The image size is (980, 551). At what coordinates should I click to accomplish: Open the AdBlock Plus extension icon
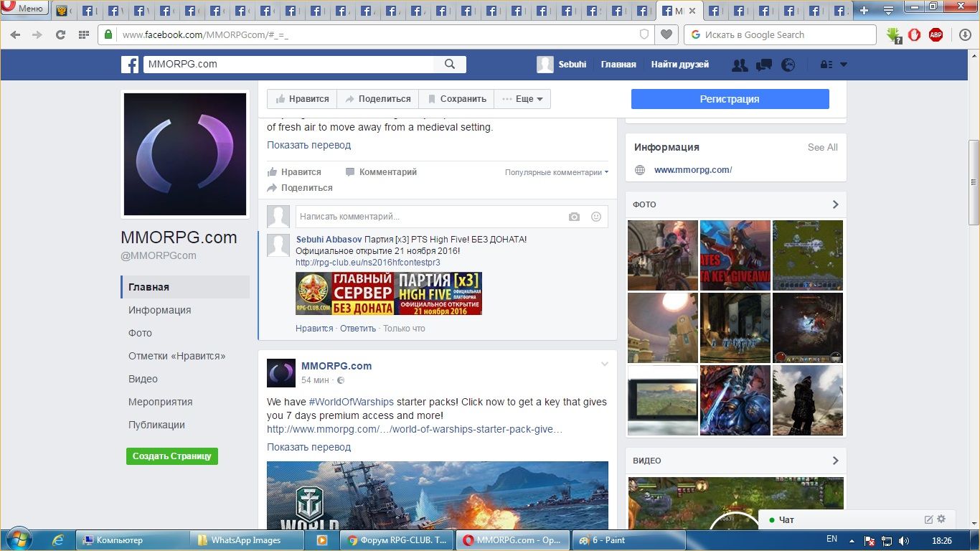(936, 34)
